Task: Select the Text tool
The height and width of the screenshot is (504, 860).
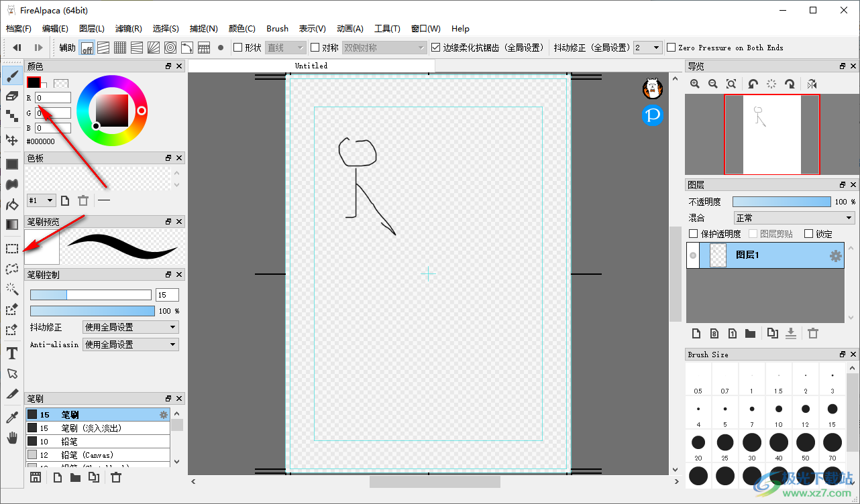Action: pyautogui.click(x=11, y=353)
